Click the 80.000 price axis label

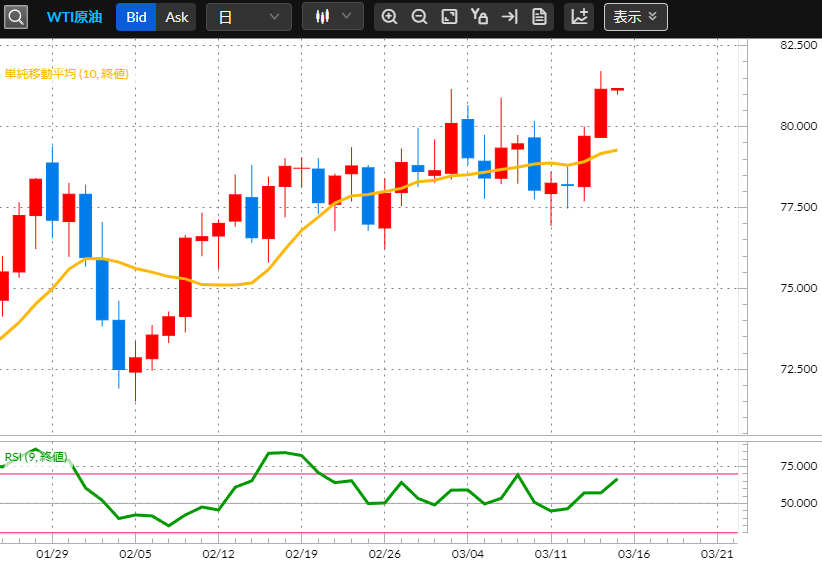(798, 126)
